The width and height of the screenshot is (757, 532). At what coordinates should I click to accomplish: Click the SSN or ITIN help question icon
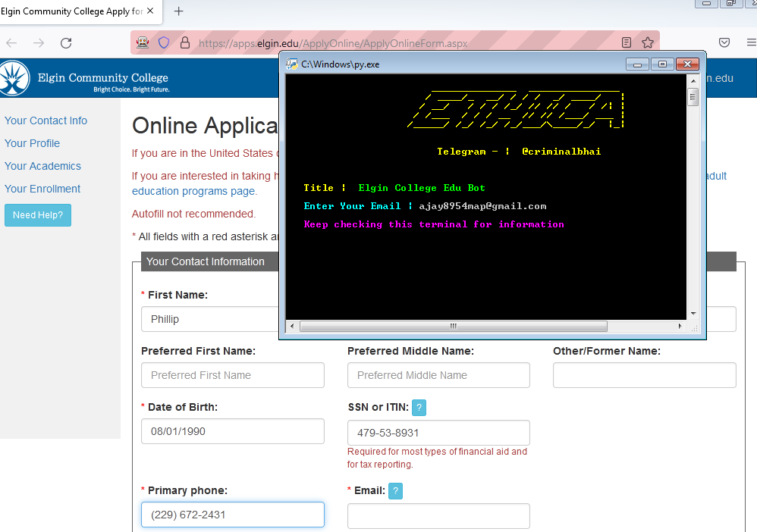419,408
